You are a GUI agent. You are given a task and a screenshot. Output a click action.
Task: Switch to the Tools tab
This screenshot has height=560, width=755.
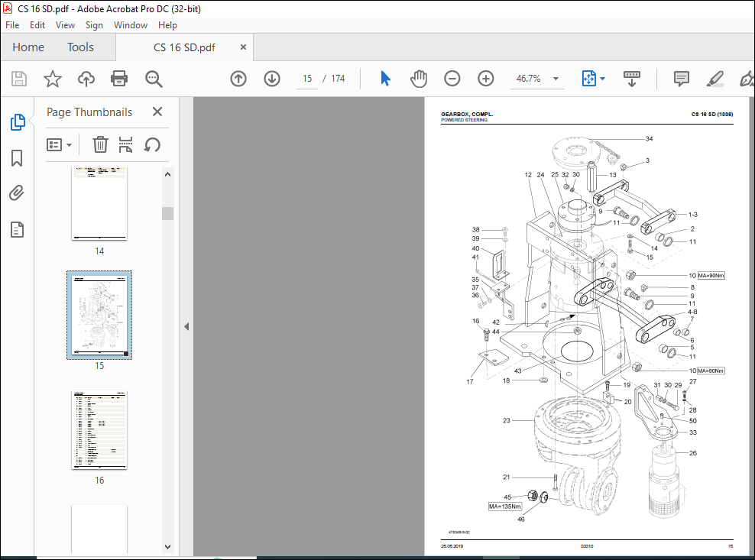click(x=80, y=47)
